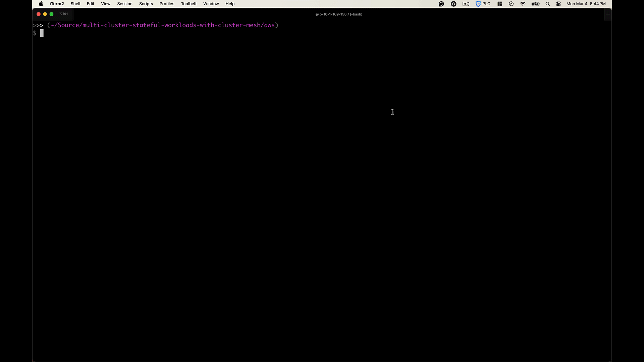Open the Apple menu
Image resolution: width=644 pixels, height=362 pixels.
[x=41, y=4]
